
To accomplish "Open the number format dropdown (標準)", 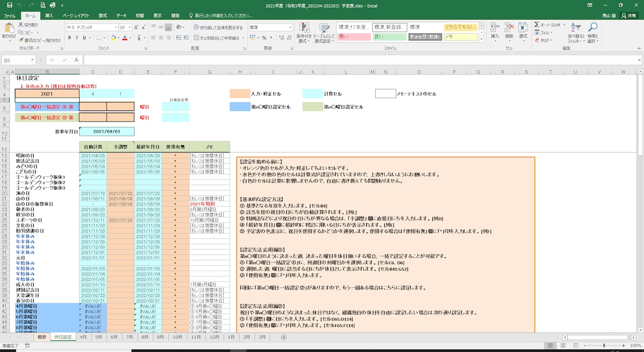I will coord(291,27).
